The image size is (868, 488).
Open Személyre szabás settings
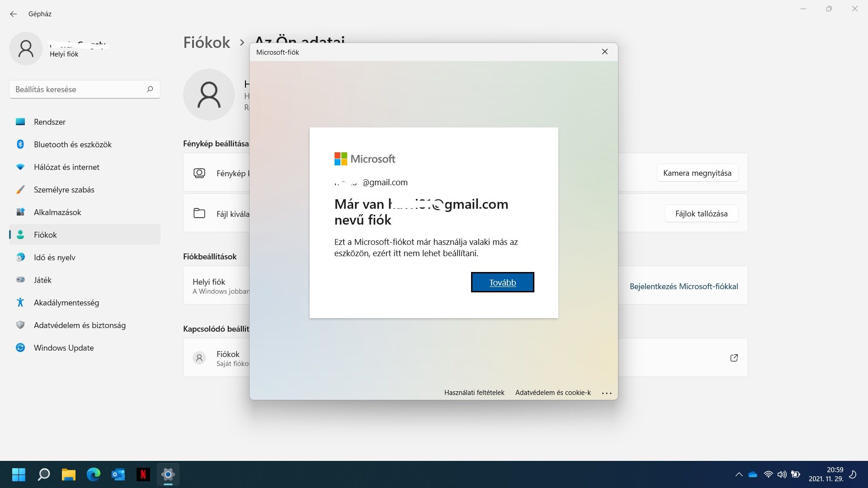pos(85,190)
